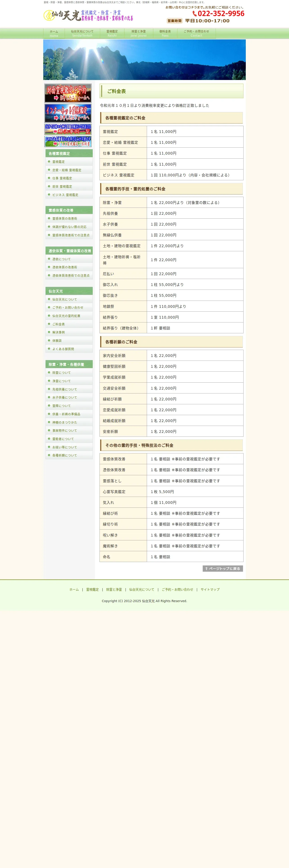Open sidebar link お祓い等について
This screenshot has width=289, height=868.
(69, 447)
